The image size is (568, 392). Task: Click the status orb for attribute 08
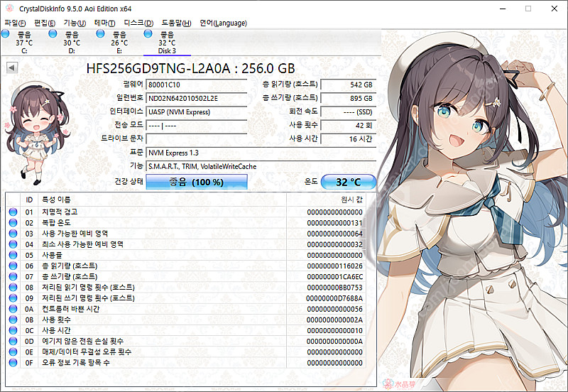coord(13,288)
